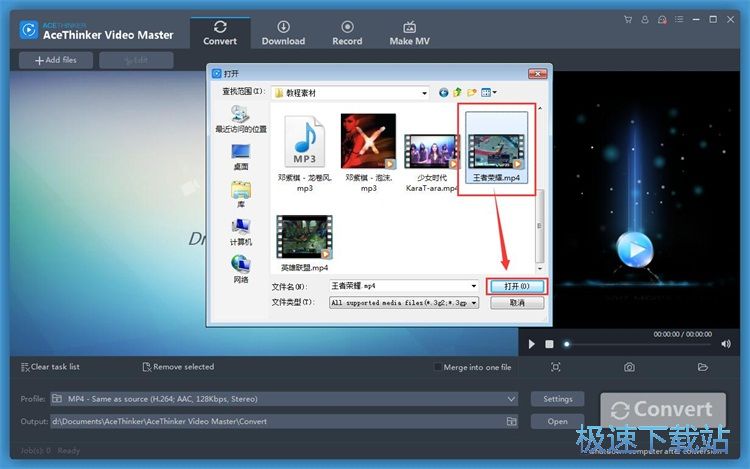Select the 英雄联盟.mp4 file

coord(305,243)
